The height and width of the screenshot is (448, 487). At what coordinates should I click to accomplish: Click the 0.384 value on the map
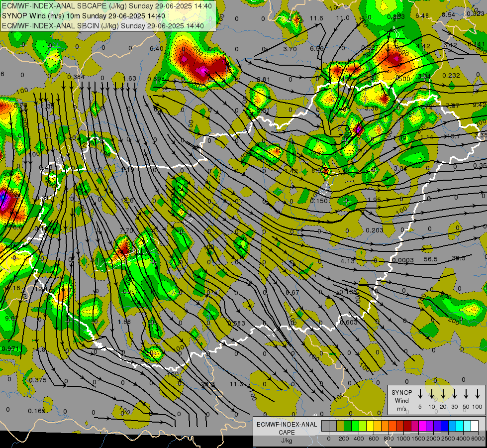tap(76, 77)
